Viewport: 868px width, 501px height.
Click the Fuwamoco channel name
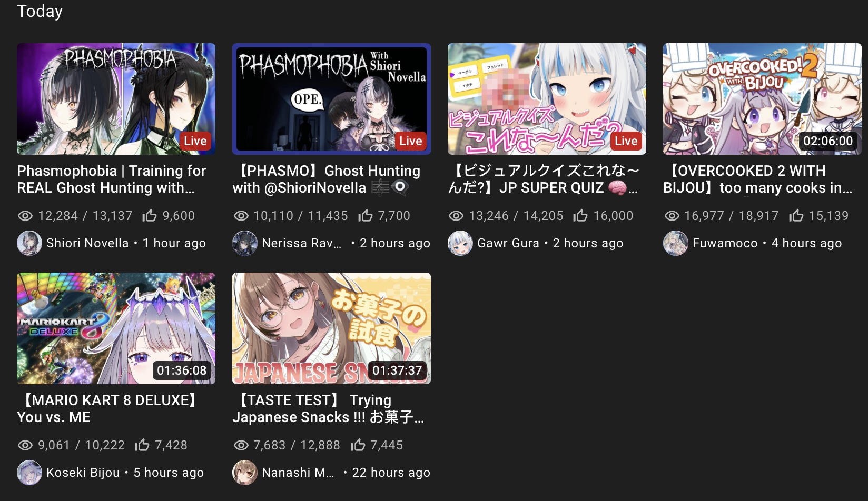725,243
